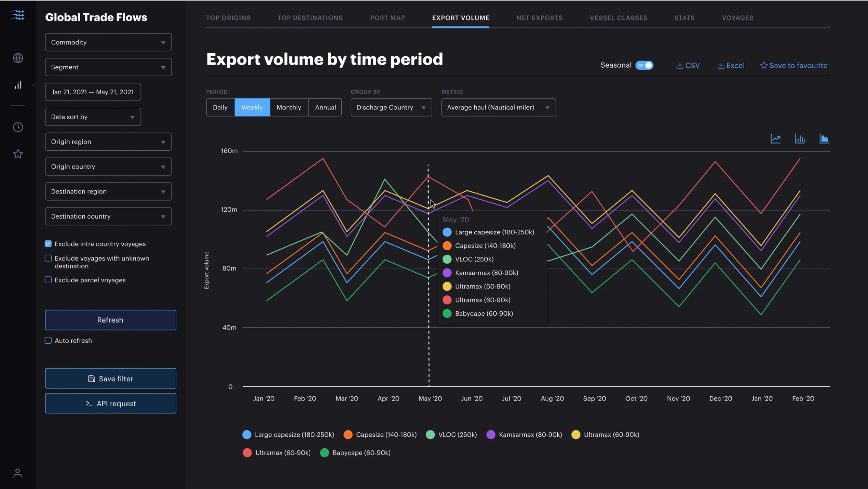Click the Excel download icon
Screen dimensions: 868x489
(721, 65)
